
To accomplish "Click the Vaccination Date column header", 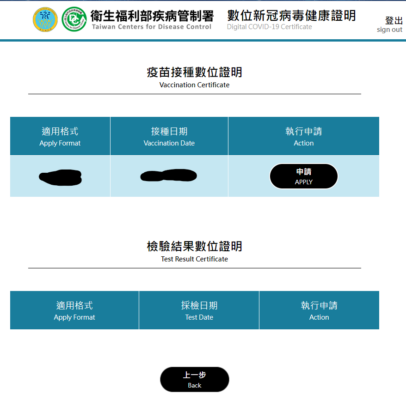I will pos(169,136).
